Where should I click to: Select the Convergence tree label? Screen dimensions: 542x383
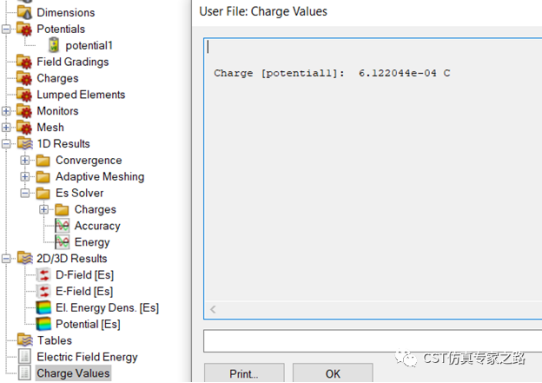coord(89,160)
